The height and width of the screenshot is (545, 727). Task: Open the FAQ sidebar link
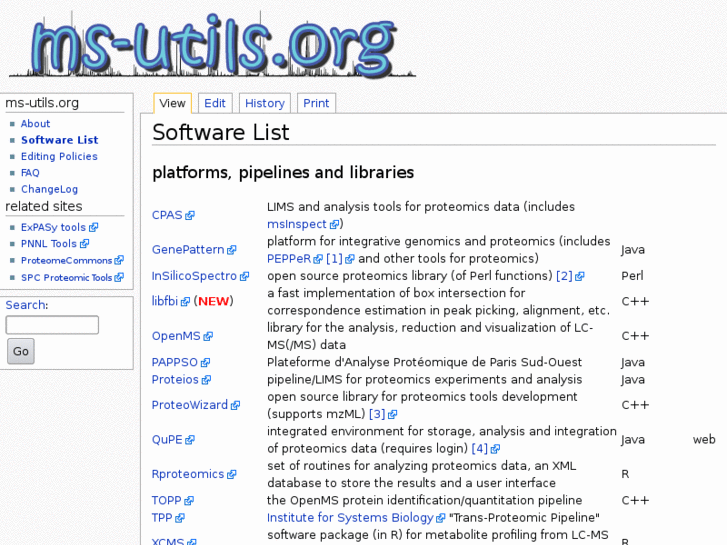tap(30, 173)
